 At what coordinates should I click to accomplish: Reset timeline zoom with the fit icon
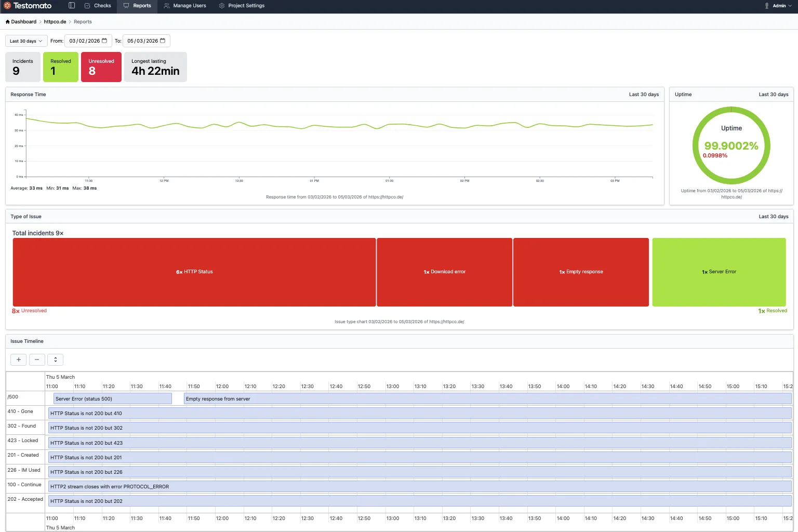(55, 360)
